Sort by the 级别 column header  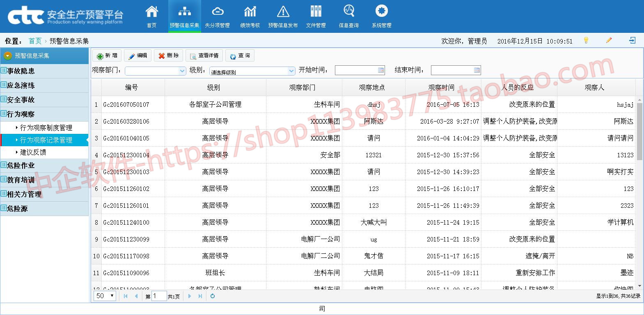coord(215,87)
